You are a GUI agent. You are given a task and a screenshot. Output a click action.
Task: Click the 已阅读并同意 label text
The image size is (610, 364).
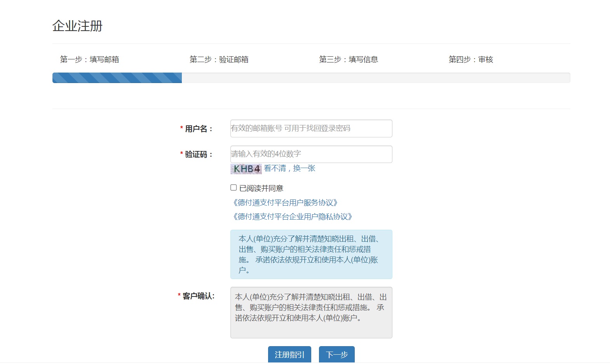pyautogui.click(x=261, y=188)
